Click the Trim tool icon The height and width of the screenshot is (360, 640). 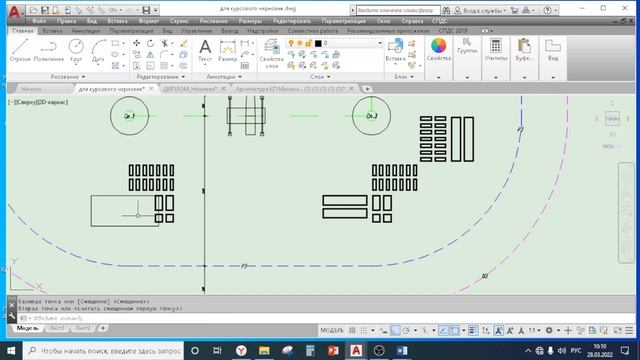[x=164, y=43]
